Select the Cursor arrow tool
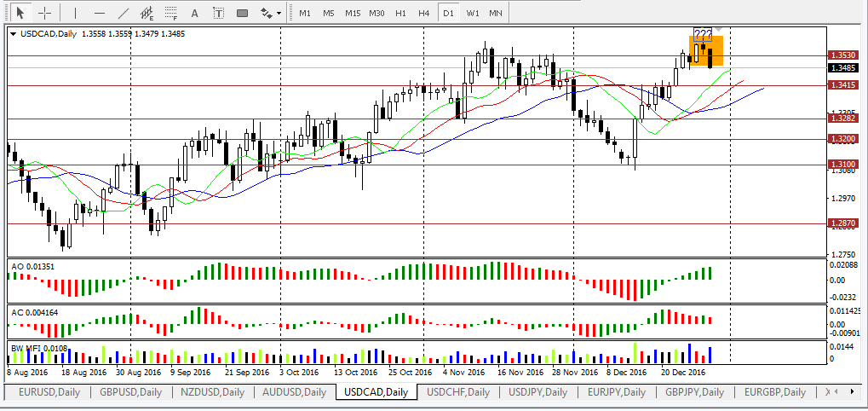The height and width of the screenshot is (411, 868). pos(21,12)
